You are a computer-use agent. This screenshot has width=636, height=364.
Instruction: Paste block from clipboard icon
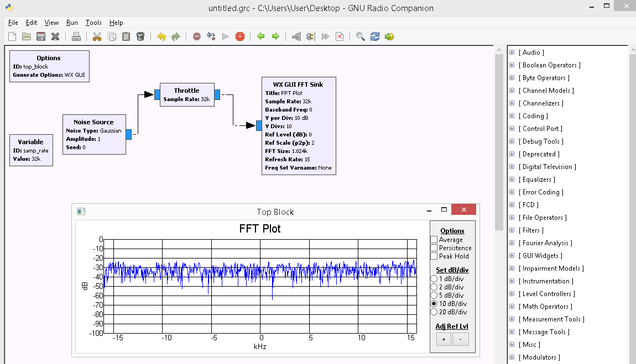(126, 37)
